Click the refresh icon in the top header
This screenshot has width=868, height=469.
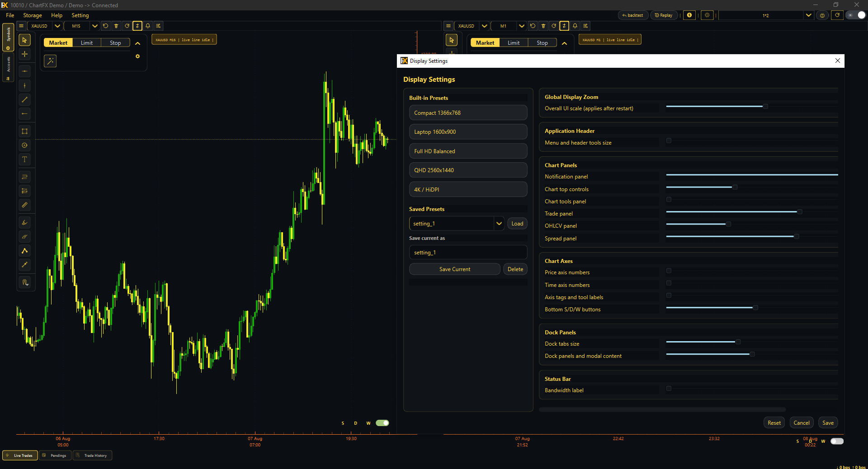[837, 15]
